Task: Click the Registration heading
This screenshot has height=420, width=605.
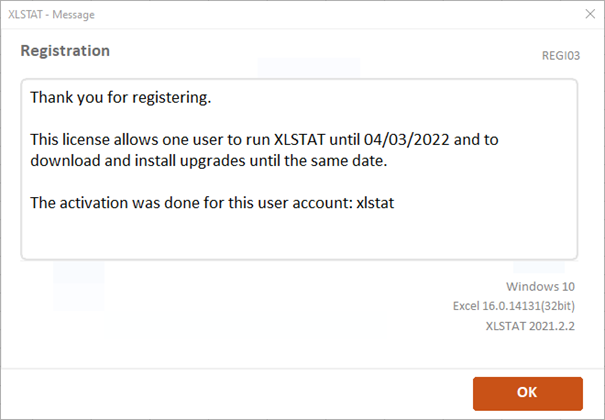Action: (65, 50)
